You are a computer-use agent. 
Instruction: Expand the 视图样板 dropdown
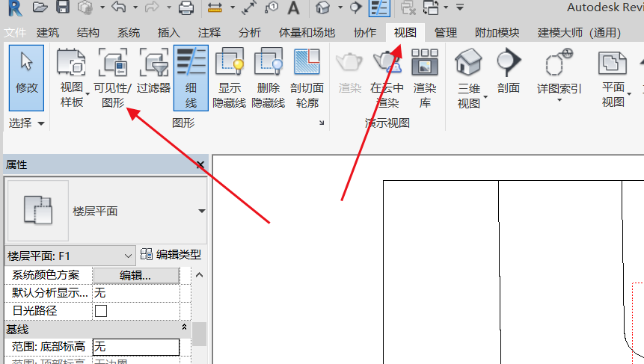pyautogui.click(x=72, y=96)
